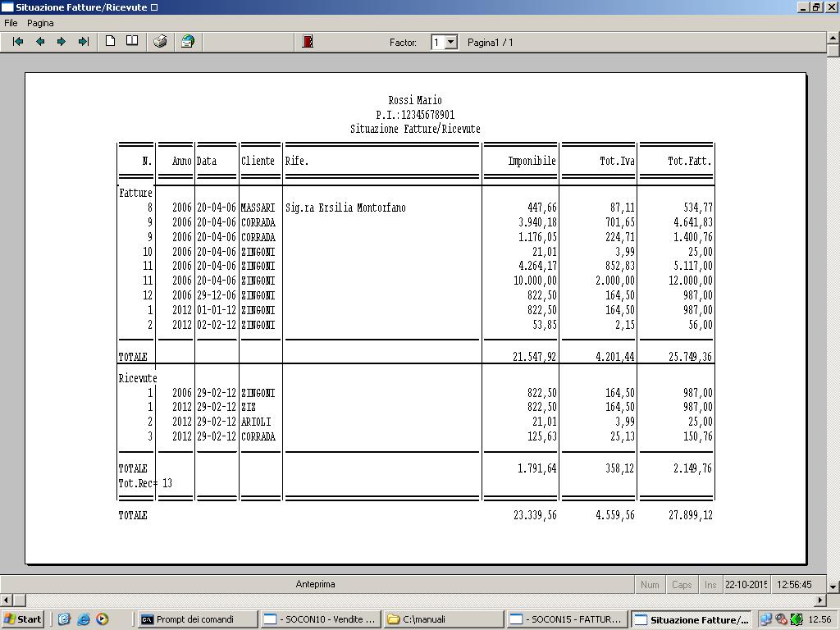Click amount 10.000,00 in Imponibile column
The width and height of the screenshot is (840, 630).
point(535,281)
